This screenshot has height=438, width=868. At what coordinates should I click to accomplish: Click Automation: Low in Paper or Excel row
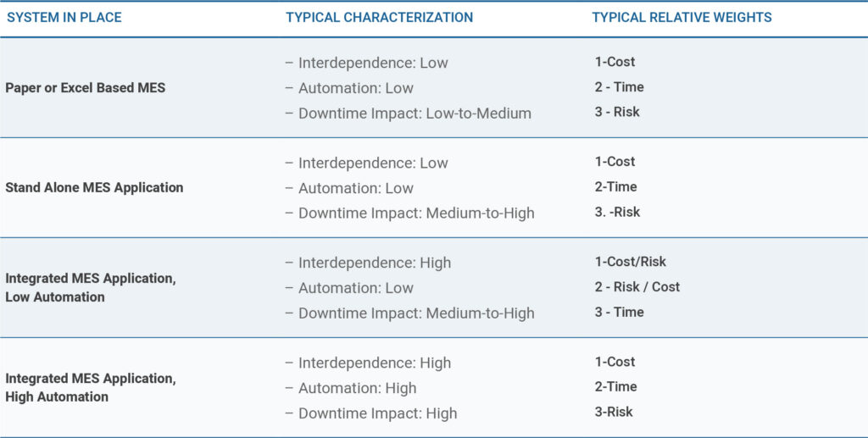[355, 87]
